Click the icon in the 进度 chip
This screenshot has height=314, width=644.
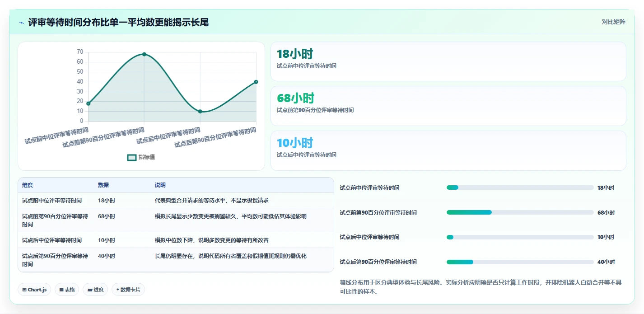[90, 290]
